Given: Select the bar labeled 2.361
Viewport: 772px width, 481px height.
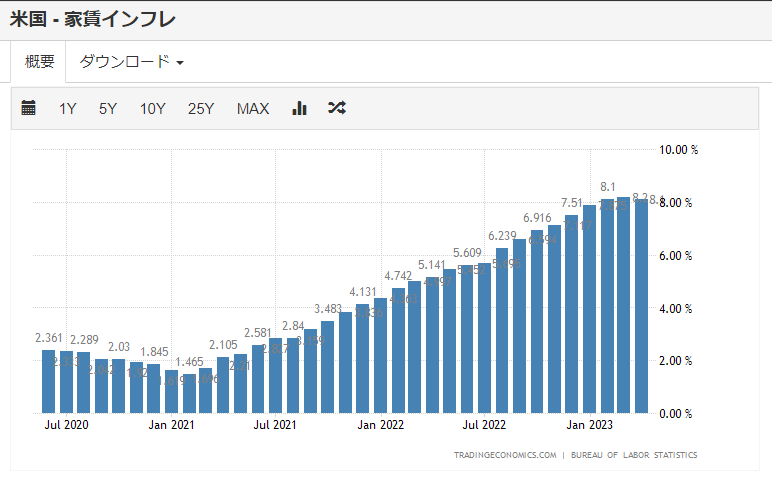Looking at the screenshot, I should (x=49, y=381).
